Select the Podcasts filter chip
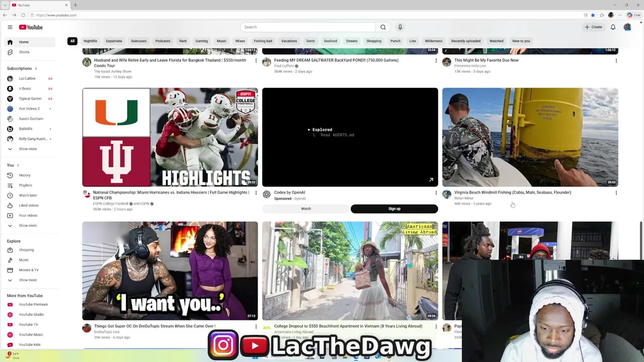644x362 pixels. tap(163, 41)
